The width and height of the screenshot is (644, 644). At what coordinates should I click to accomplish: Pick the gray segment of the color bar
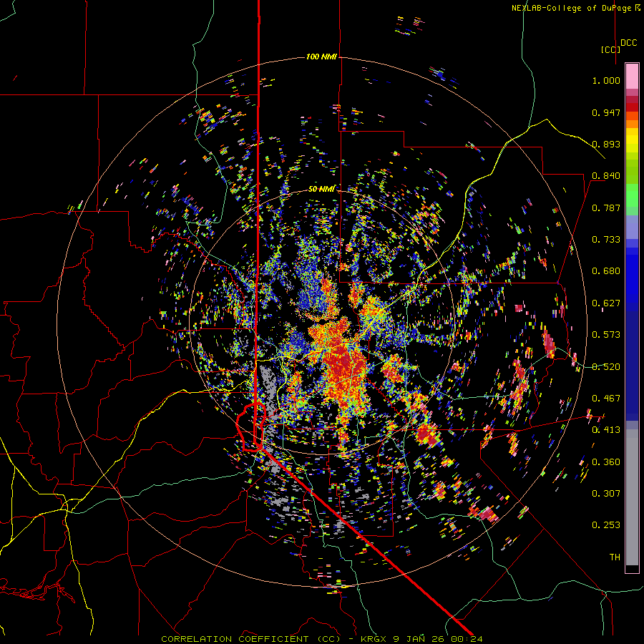tap(632, 497)
